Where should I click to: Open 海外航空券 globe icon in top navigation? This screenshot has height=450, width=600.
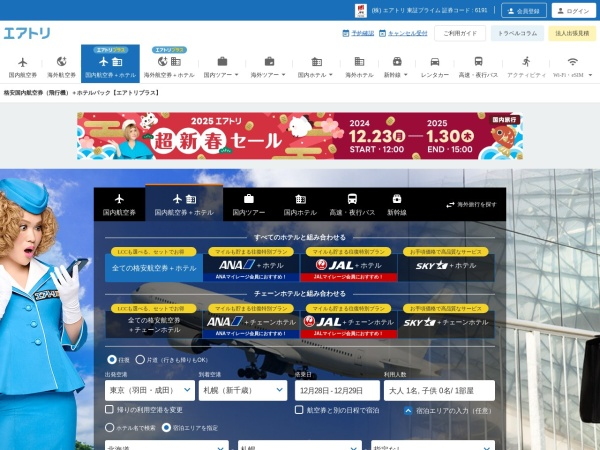[61, 62]
